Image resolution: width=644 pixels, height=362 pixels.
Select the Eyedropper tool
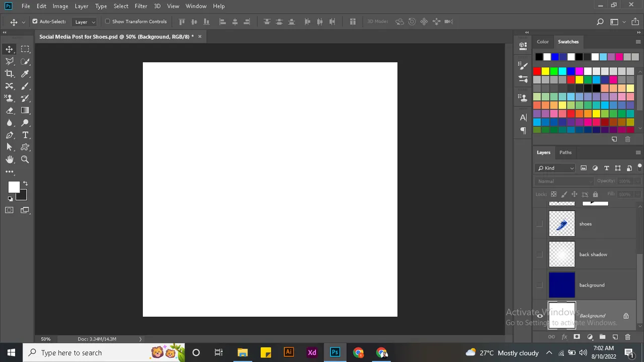click(25, 74)
